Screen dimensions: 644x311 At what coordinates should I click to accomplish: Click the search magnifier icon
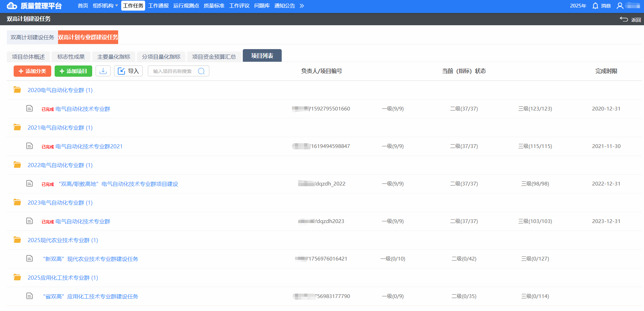point(201,71)
